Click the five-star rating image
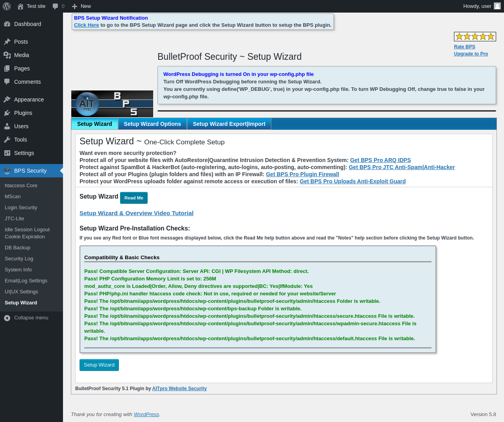504x422 pixels. [x=475, y=37]
